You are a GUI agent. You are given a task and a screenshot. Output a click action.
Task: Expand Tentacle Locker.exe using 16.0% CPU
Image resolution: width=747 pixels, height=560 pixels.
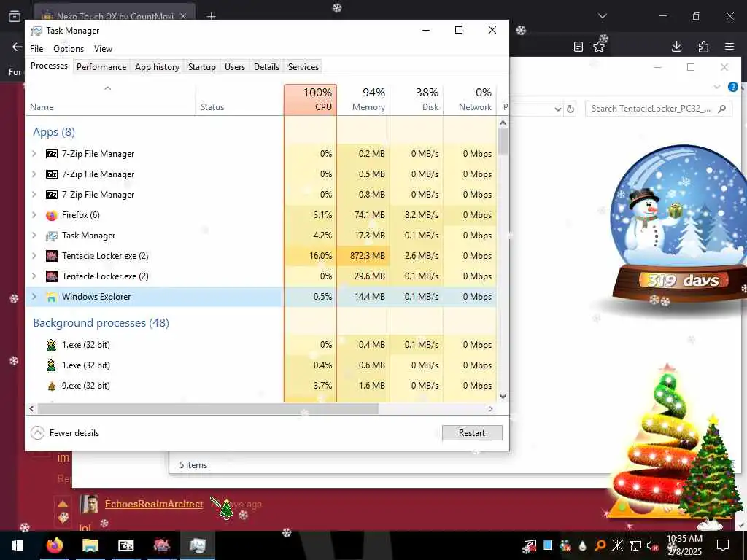tap(34, 256)
